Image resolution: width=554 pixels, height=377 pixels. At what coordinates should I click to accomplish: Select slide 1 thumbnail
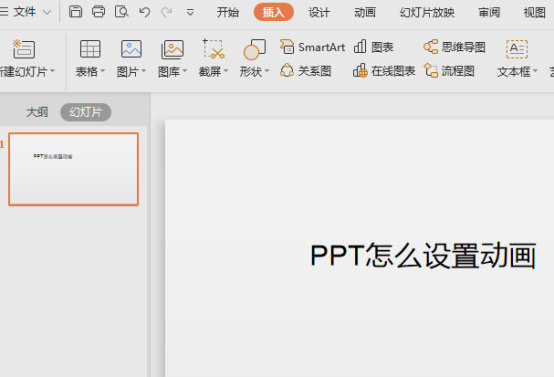pyautogui.click(x=73, y=169)
